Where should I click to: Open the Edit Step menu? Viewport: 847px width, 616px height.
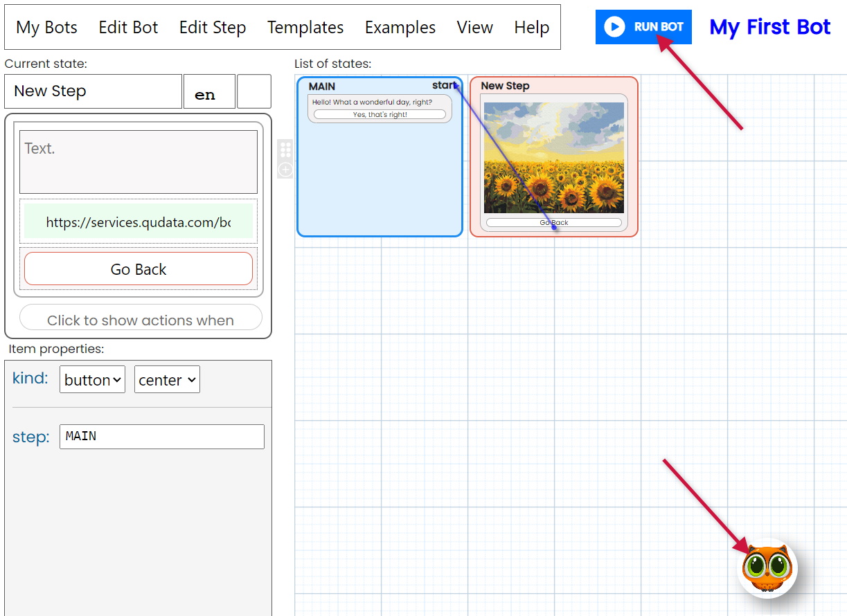(x=213, y=28)
